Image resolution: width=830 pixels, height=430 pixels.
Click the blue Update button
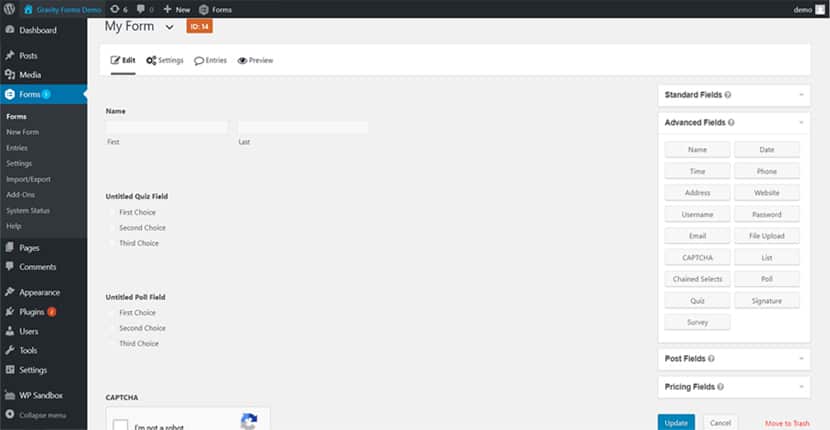click(x=676, y=423)
